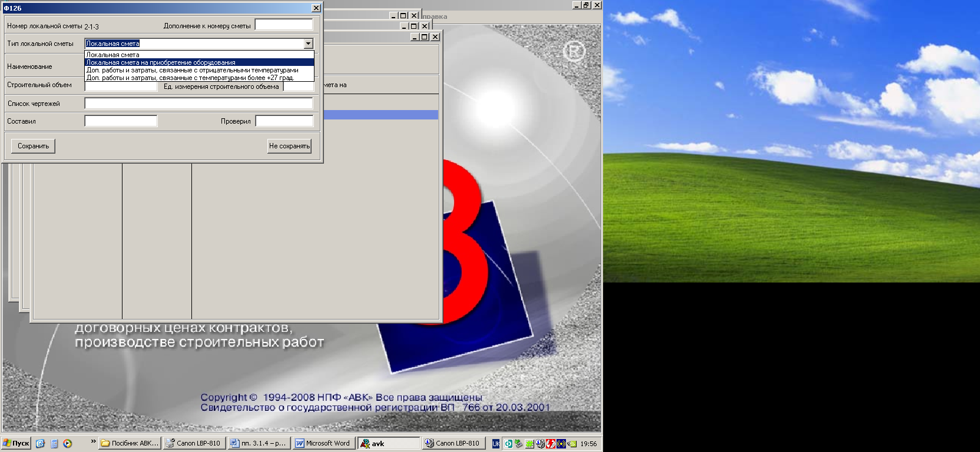Viewport: 980px width, 452px height.
Task: Select the first 'Локальная смета' list option
Action: point(199,55)
